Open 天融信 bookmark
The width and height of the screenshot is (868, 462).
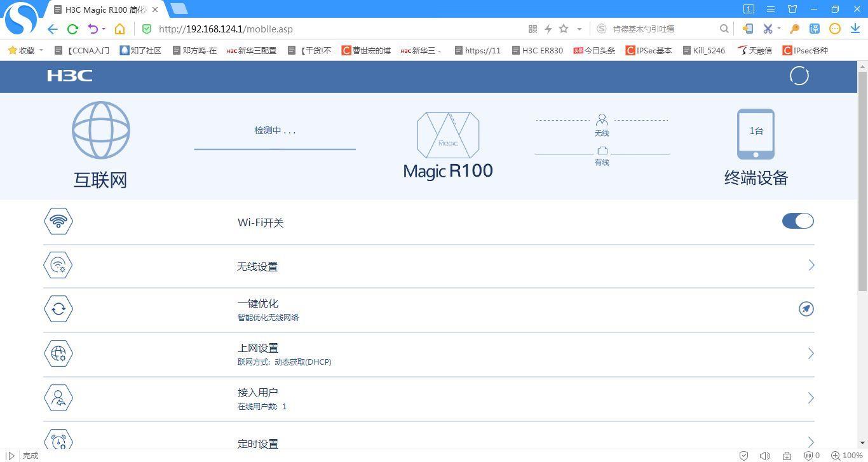[754, 50]
